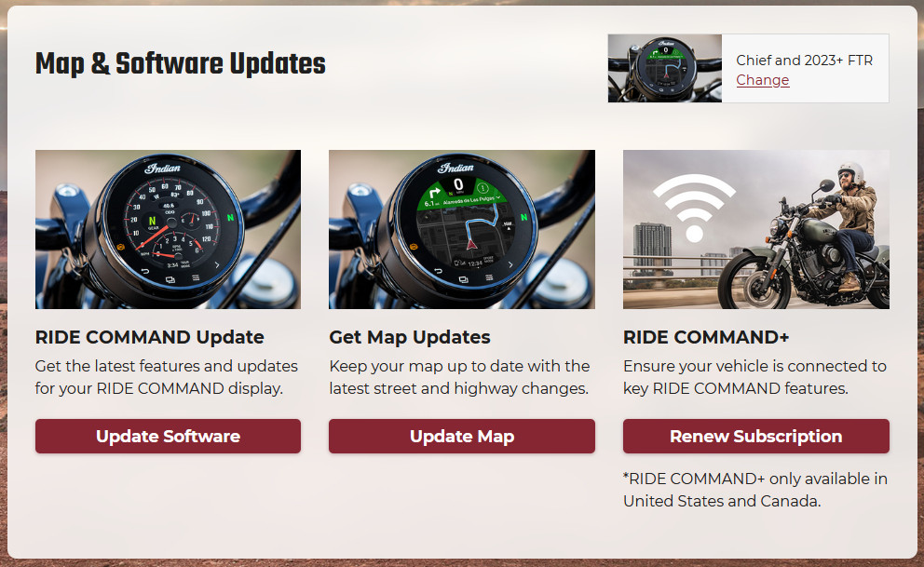924x567 pixels.
Task: Click the Renew Subscription button
Action: point(756,437)
